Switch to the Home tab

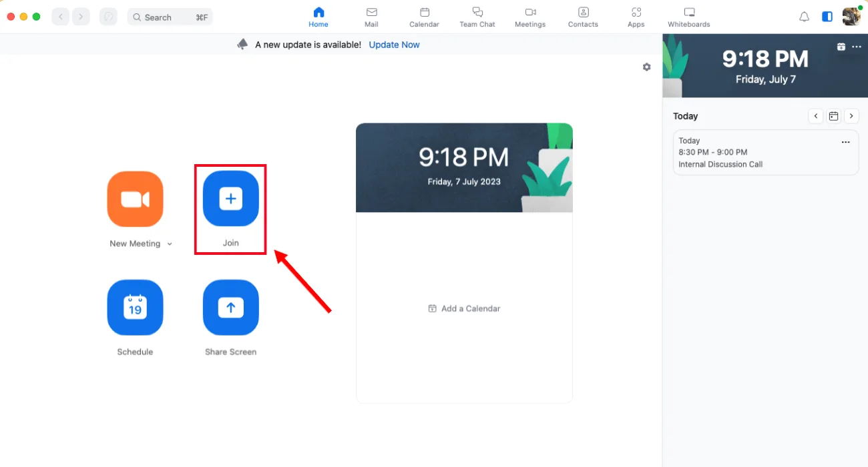click(x=318, y=17)
